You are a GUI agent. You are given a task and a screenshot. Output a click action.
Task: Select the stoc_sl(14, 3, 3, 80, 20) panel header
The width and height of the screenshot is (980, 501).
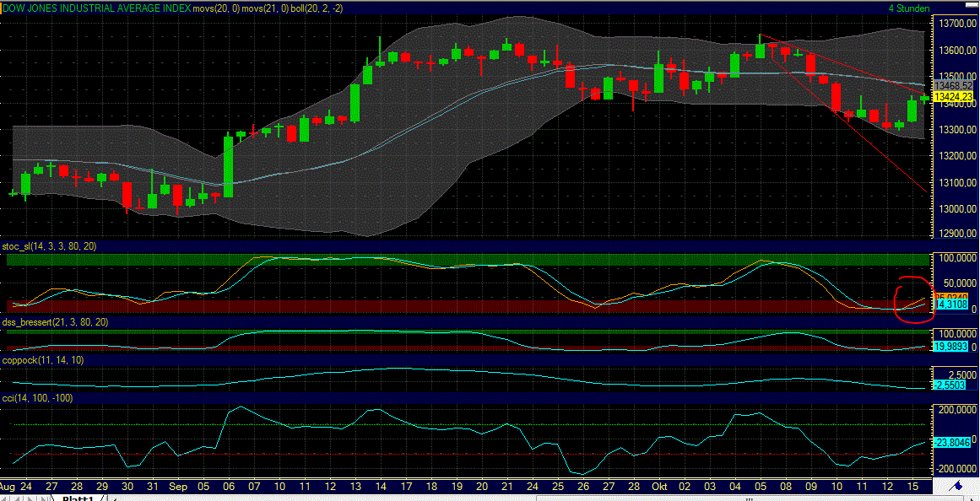point(49,247)
